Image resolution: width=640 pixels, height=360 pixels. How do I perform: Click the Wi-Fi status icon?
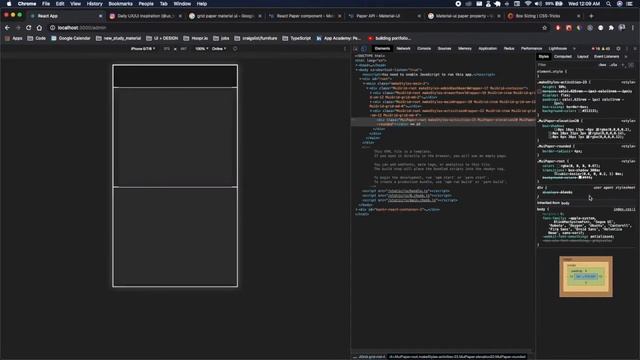[x=528, y=4]
